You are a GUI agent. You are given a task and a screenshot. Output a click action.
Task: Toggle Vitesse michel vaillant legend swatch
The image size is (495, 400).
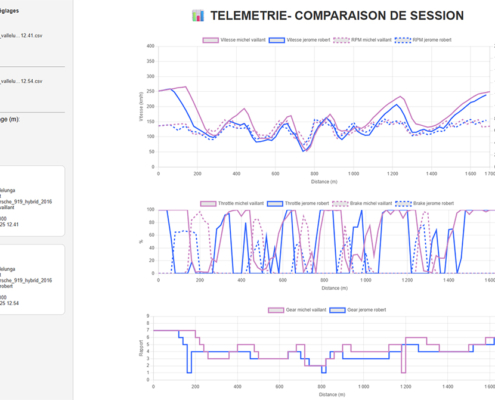pos(211,40)
